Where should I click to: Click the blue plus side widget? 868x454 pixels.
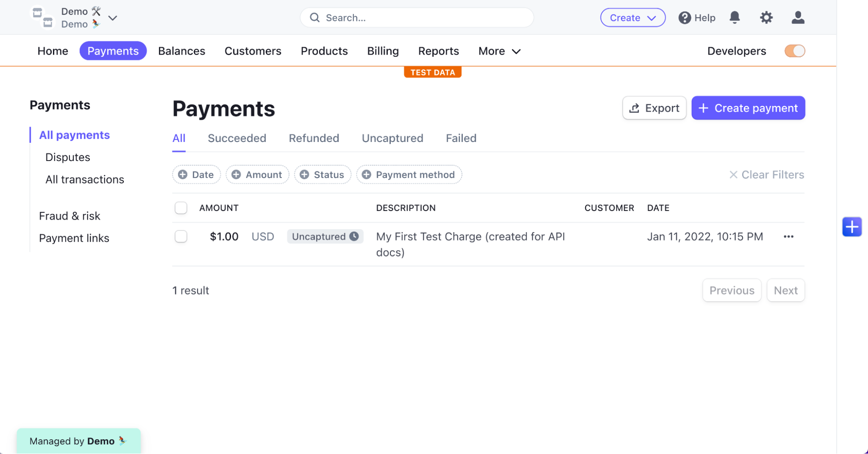[851, 227]
